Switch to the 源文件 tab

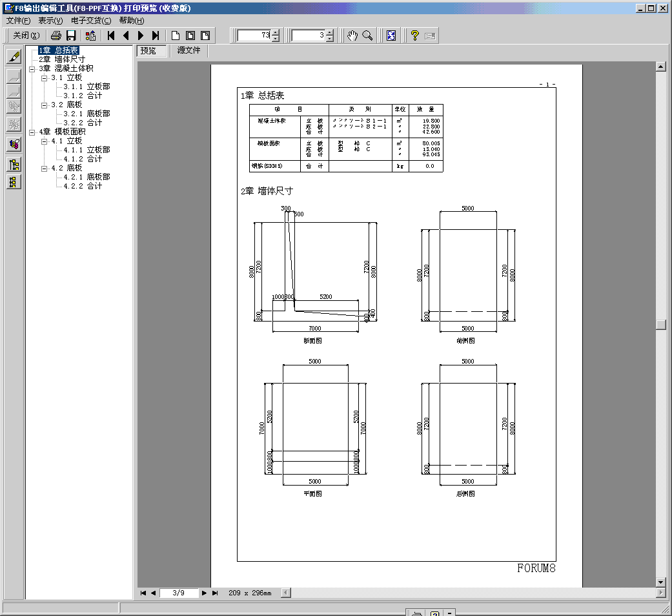coord(189,50)
